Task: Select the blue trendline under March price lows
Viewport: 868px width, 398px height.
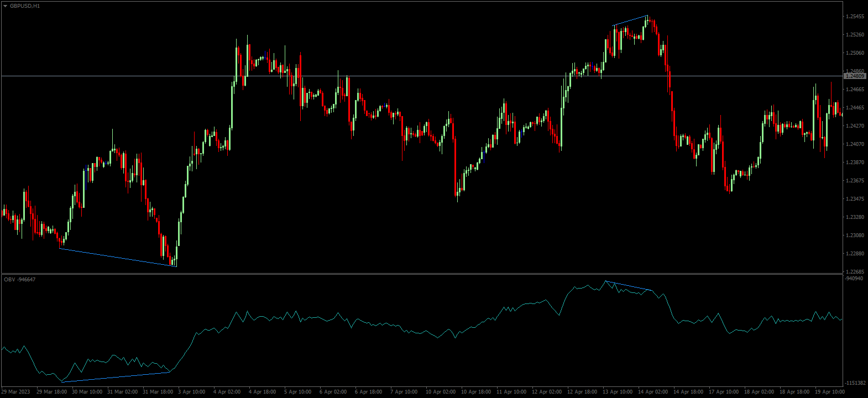Action: (117, 258)
